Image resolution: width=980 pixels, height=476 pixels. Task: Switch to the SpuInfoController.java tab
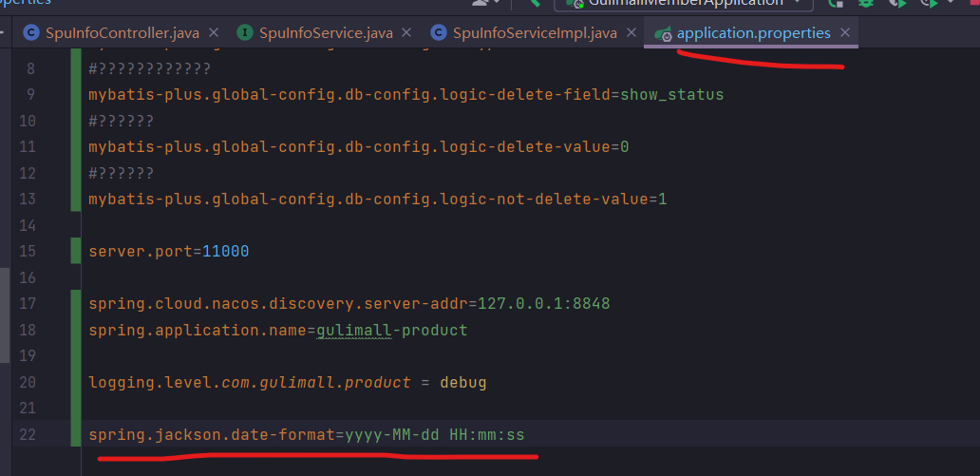tap(121, 33)
